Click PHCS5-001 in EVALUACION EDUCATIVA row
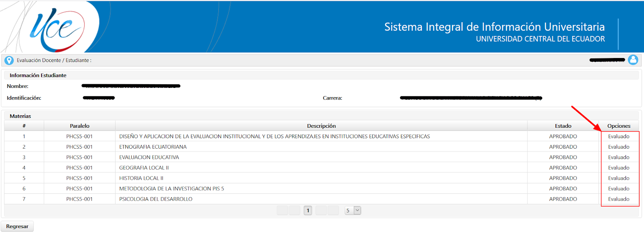The height and width of the screenshot is (243, 644). click(79, 157)
